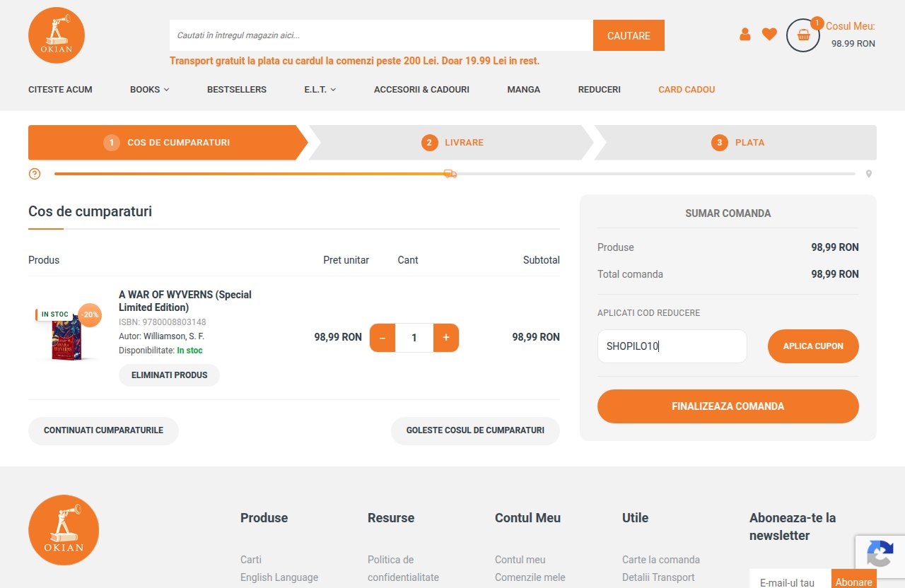Open the shopping cart basket icon

coord(803,35)
